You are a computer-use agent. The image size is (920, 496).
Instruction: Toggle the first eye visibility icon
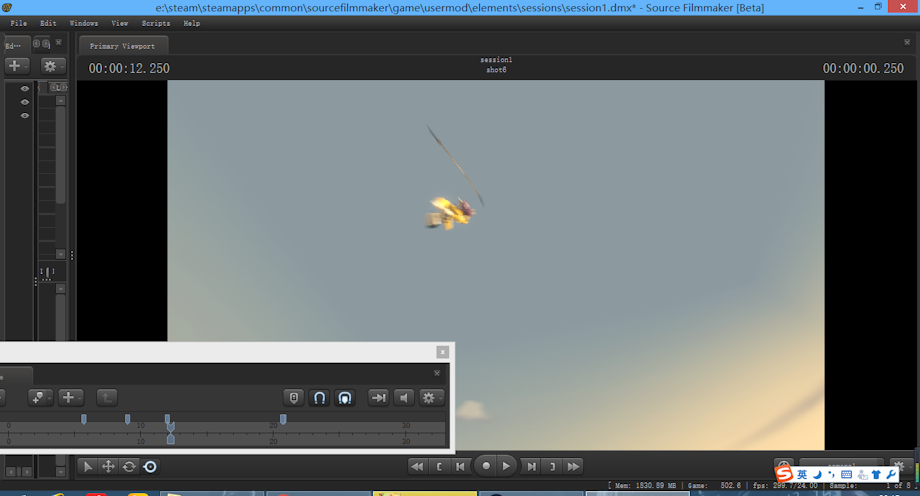pyautogui.click(x=25, y=89)
